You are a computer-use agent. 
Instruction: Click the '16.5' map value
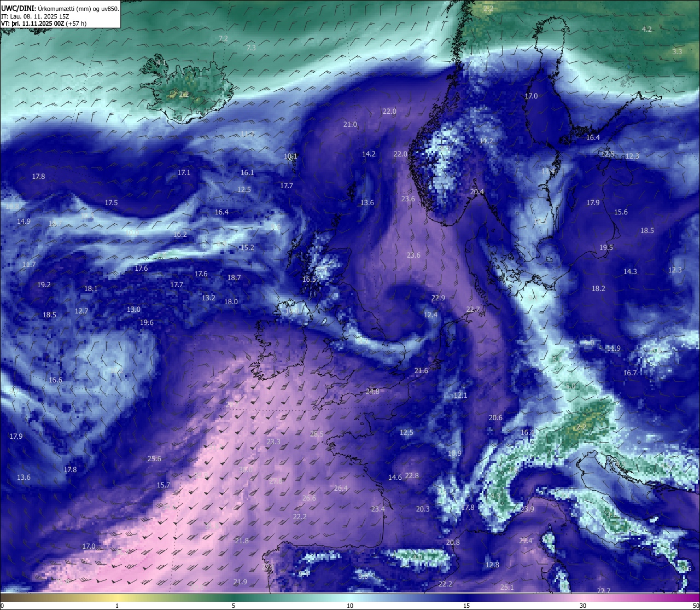[309, 279]
